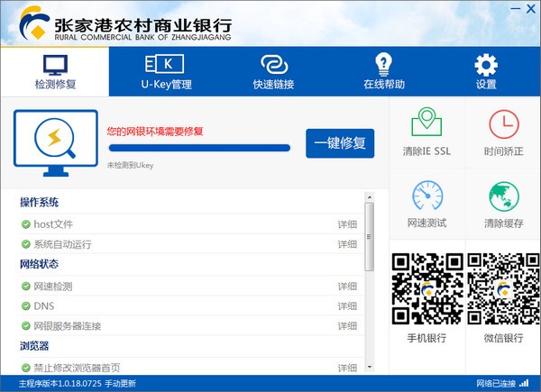
Task: Click the 主程序版本1.0.18.0725 text
Action: tap(60, 384)
